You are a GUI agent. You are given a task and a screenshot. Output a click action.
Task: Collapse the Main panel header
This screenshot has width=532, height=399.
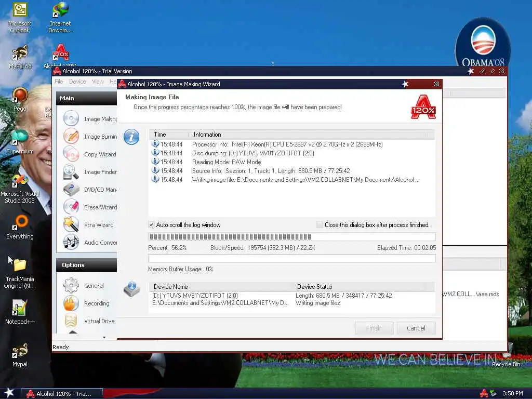click(x=87, y=98)
